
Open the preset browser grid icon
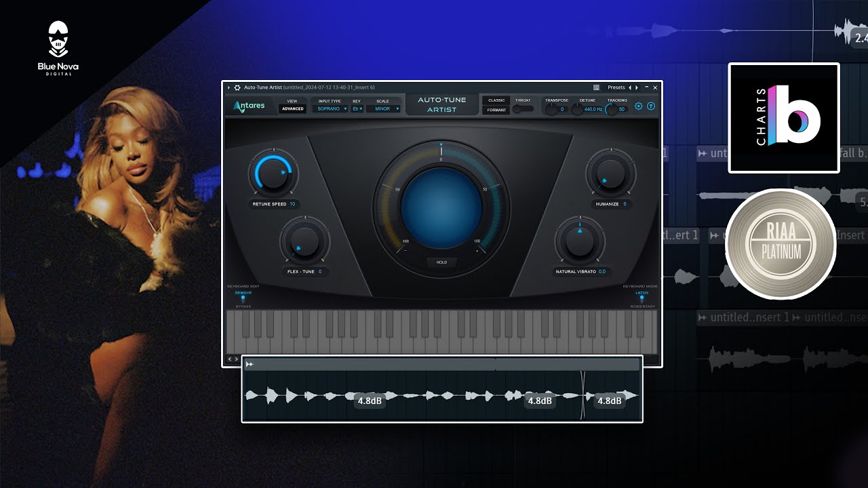coord(596,87)
